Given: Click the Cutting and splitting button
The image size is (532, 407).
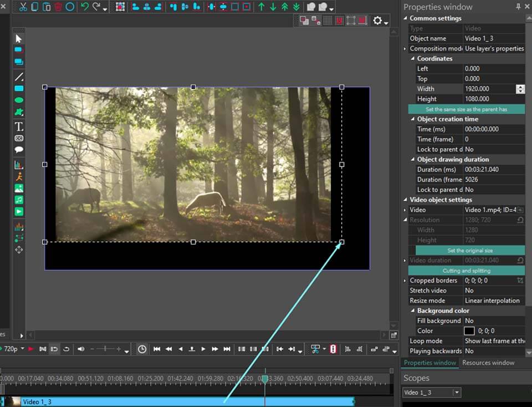Looking at the screenshot, I should [x=466, y=271].
